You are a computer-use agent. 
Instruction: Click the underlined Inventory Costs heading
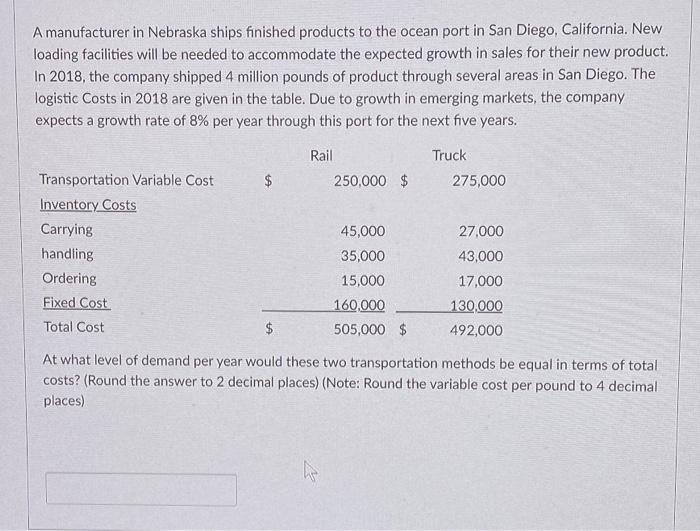(x=88, y=205)
